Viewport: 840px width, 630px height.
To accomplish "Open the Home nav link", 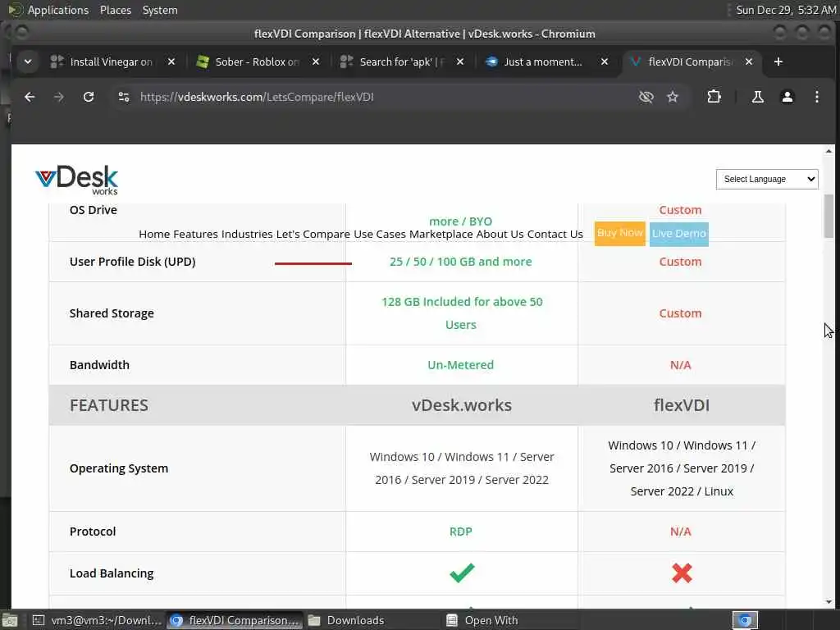I will point(154,234).
